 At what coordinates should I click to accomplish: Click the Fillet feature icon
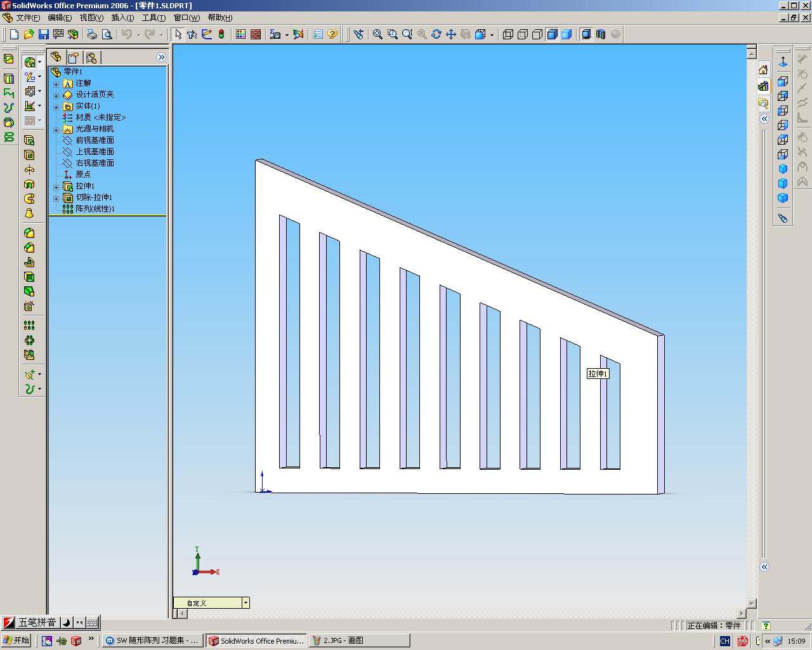(x=29, y=233)
